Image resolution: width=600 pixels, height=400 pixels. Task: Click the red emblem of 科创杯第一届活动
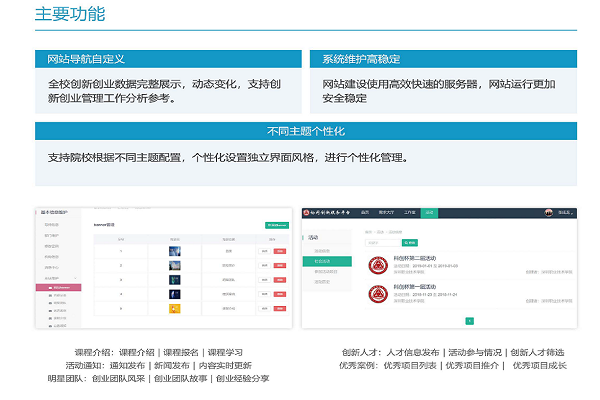pos(378,294)
